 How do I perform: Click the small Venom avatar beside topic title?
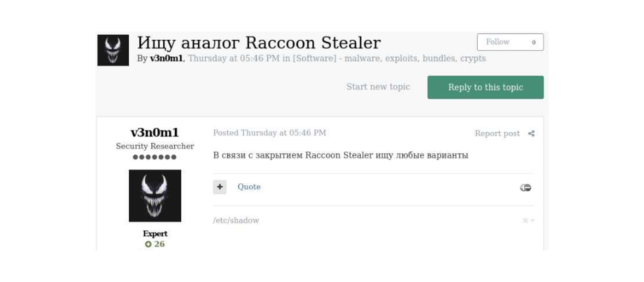pyautogui.click(x=113, y=50)
